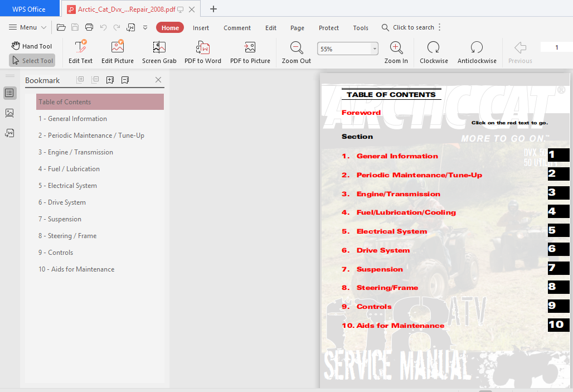Click the Previous page arrow
Image resolution: width=573 pixels, height=392 pixels.
click(520, 52)
